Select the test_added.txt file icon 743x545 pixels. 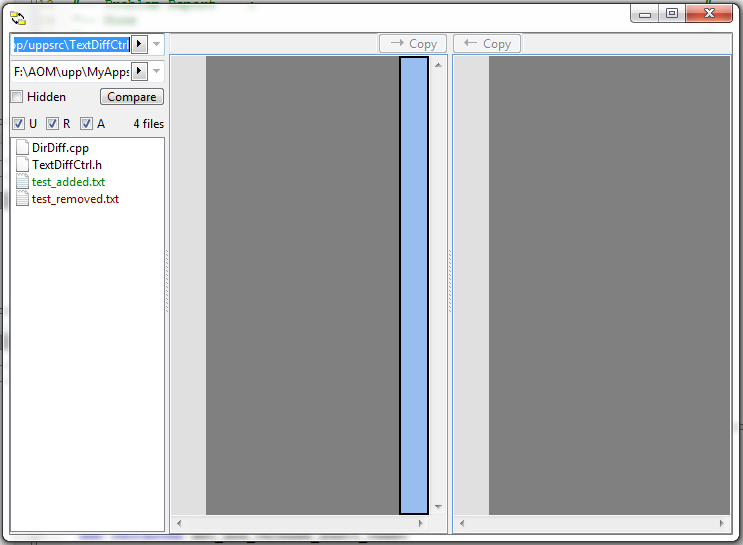(x=22, y=182)
